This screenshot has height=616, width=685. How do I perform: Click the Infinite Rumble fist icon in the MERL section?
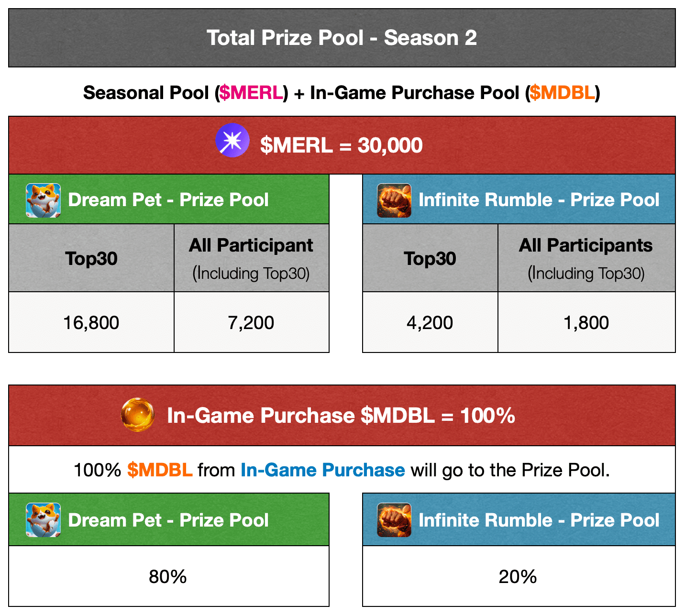pos(394,200)
